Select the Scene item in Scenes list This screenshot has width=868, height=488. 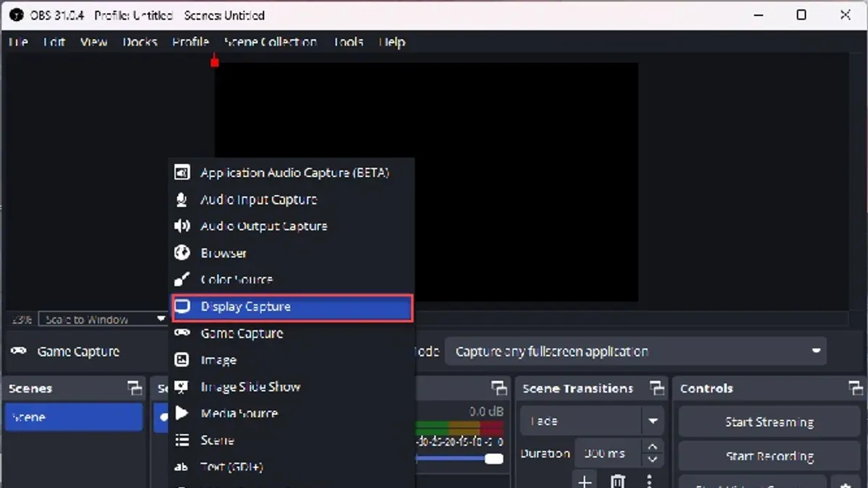pos(74,417)
